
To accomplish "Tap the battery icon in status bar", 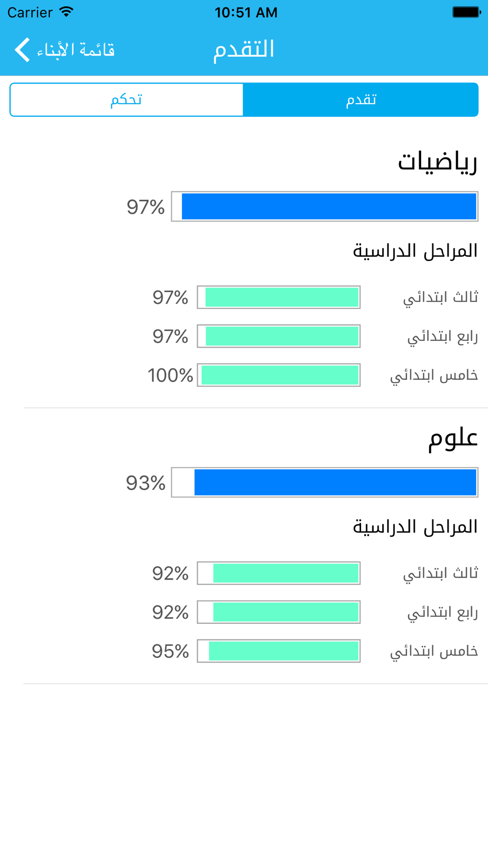I will click(x=467, y=12).
